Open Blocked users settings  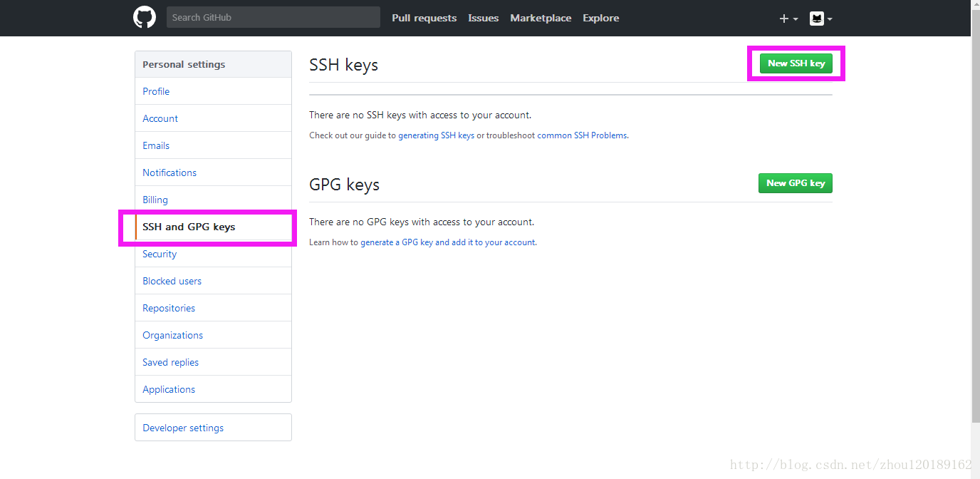tap(213, 281)
